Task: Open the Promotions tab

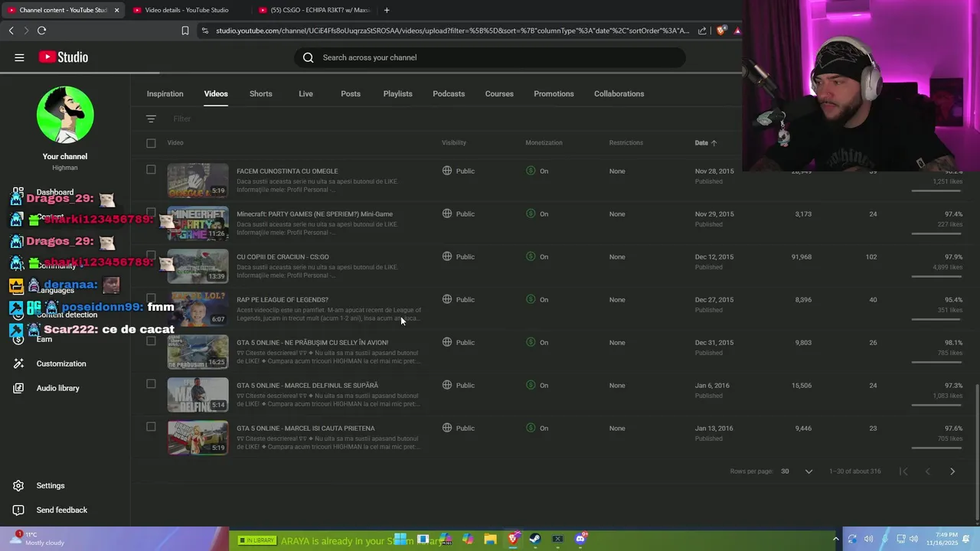Action: tap(554, 94)
